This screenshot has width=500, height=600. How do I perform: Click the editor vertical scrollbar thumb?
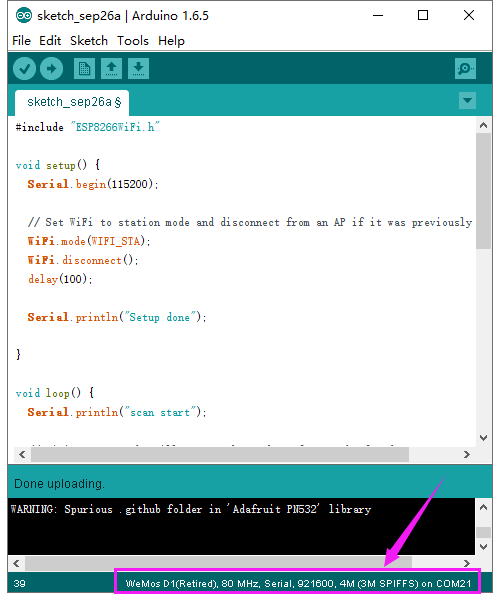click(x=484, y=191)
